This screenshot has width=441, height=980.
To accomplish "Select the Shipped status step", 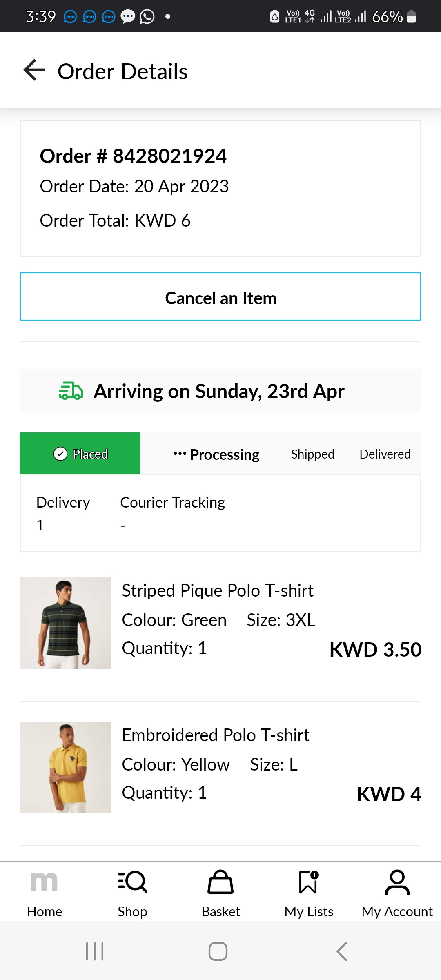I will click(312, 454).
